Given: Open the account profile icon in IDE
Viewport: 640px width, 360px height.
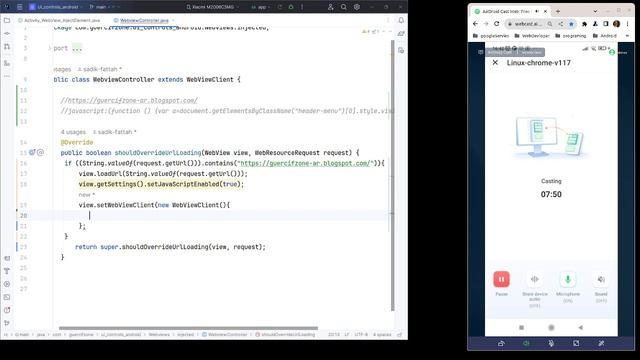Looking at the screenshot, I should tap(331, 7).
